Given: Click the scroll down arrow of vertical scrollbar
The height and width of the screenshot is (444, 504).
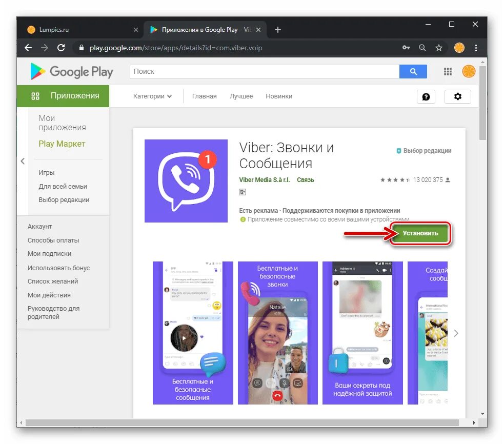Looking at the screenshot, I should tap(482, 414).
